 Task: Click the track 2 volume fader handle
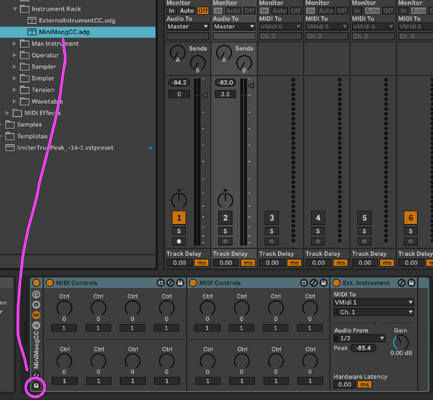[x=251, y=86]
